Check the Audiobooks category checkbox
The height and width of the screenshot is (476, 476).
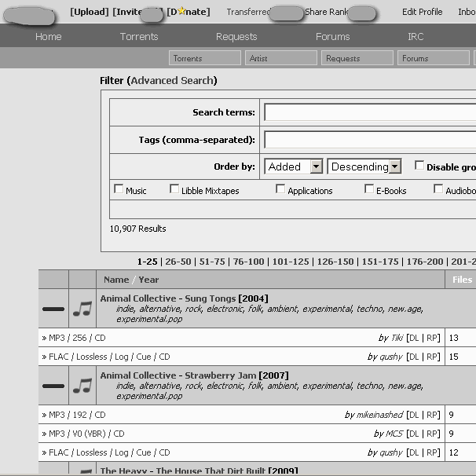438,189
